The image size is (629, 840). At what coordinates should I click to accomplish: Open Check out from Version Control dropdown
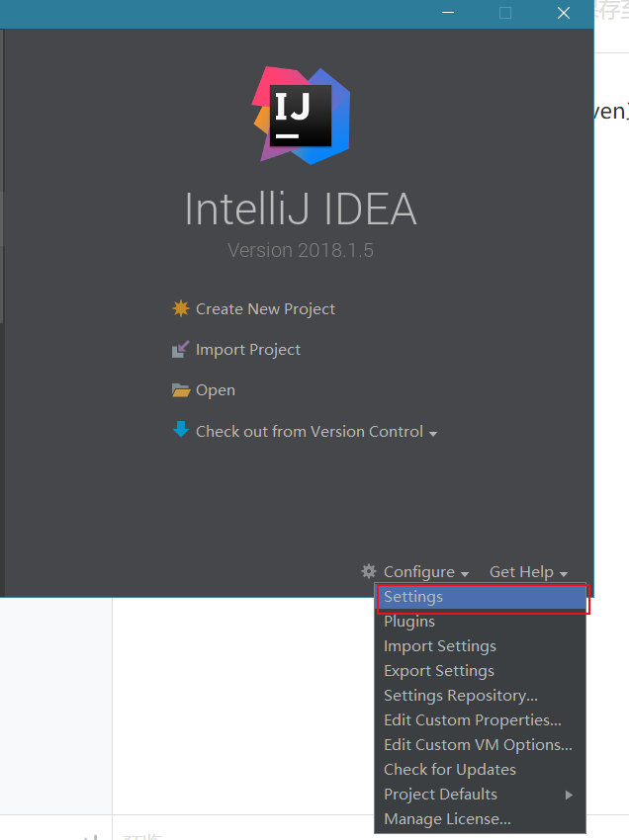point(316,432)
